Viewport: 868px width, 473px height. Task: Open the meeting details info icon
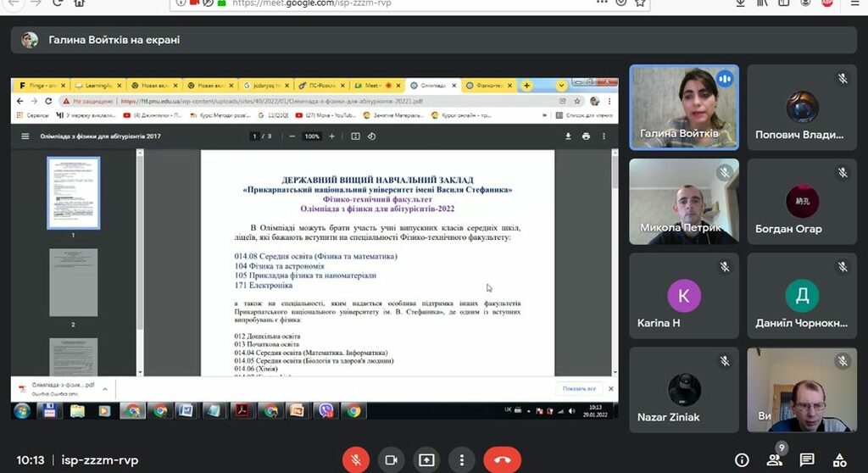(x=742, y=460)
